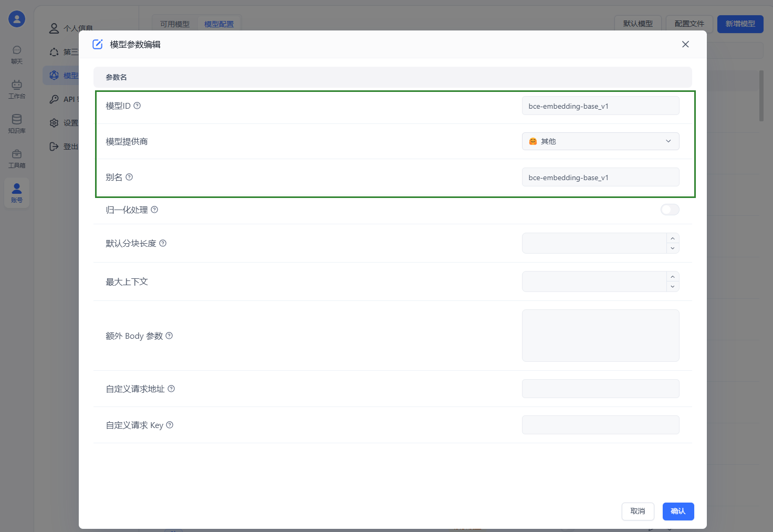The height and width of the screenshot is (532, 773).
Task: Click the 自定义请求地址 input field
Action: [601, 389]
